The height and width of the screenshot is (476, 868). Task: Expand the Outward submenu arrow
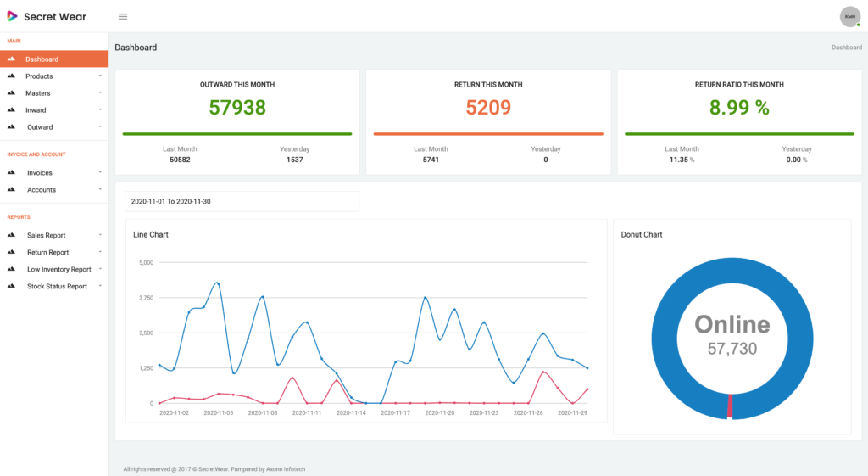pyautogui.click(x=100, y=126)
